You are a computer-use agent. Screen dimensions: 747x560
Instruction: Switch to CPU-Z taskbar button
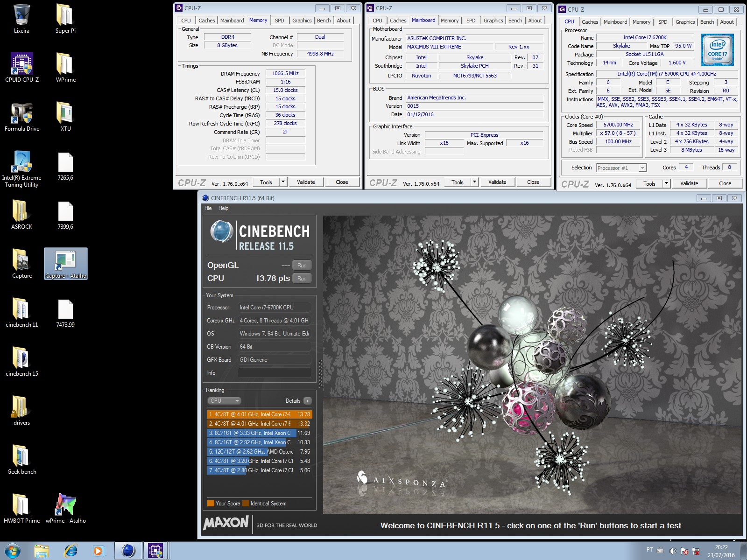pyautogui.click(x=155, y=551)
